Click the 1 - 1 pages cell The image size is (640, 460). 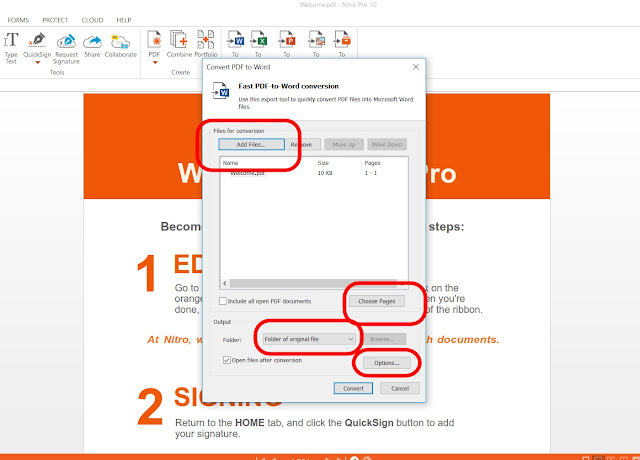pyautogui.click(x=371, y=173)
